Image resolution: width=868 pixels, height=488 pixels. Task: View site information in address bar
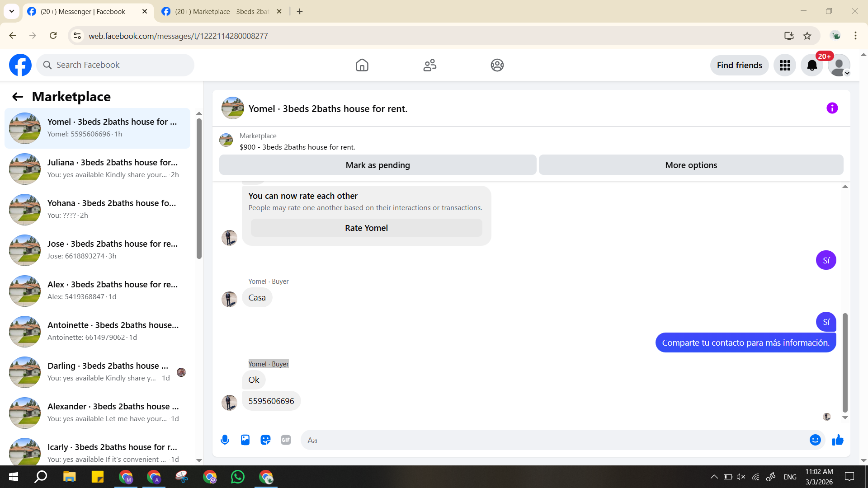(77, 36)
